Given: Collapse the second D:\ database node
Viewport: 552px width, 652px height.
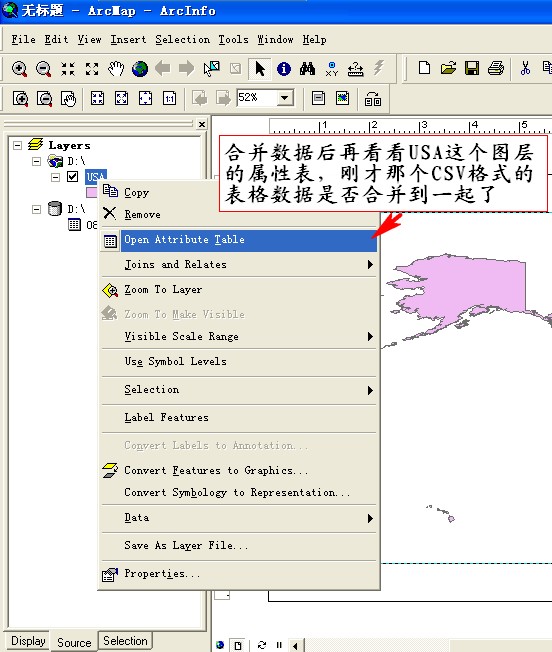Looking at the screenshot, I should 37,209.
